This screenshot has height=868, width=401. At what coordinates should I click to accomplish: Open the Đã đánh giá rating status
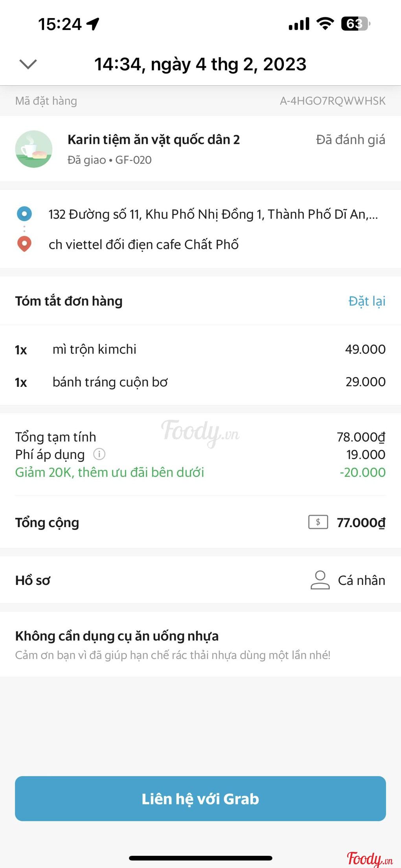coord(350,140)
